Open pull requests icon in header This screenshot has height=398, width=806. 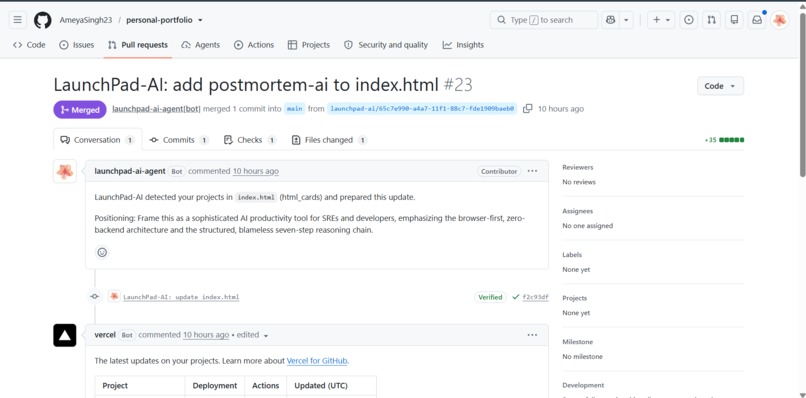[711, 20]
